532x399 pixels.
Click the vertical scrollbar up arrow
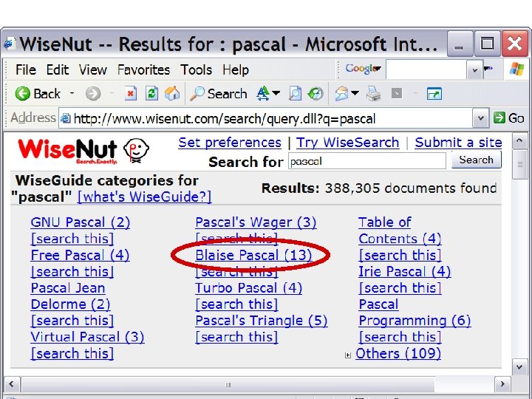point(519,141)
